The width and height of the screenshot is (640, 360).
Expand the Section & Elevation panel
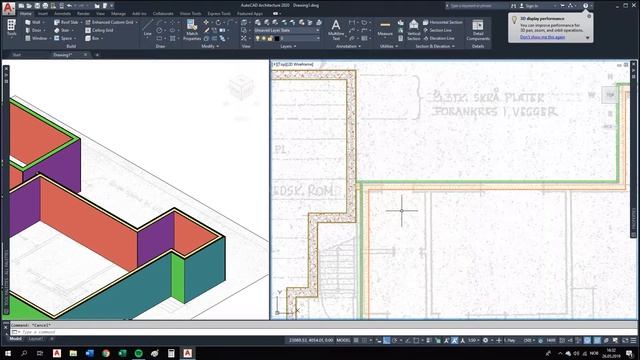pyautogui.click(x=435, y=46)
